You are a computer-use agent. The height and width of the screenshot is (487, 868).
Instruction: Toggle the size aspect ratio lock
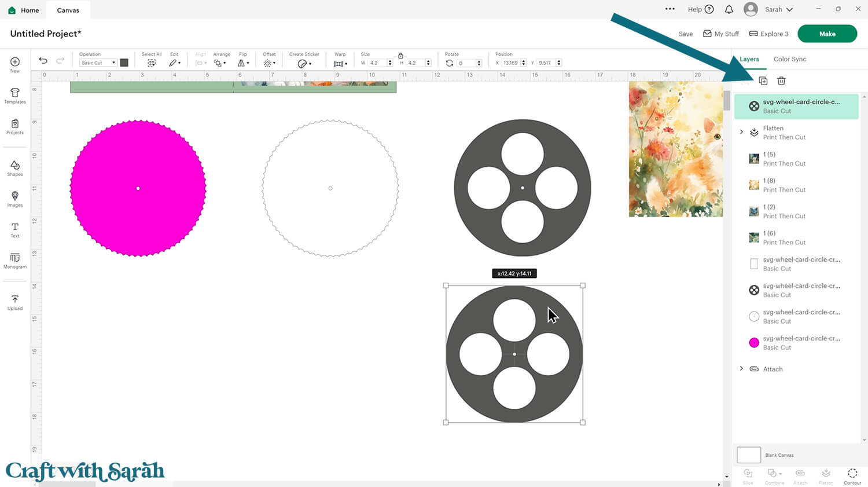pyautogui.click(x=400, y=56)
